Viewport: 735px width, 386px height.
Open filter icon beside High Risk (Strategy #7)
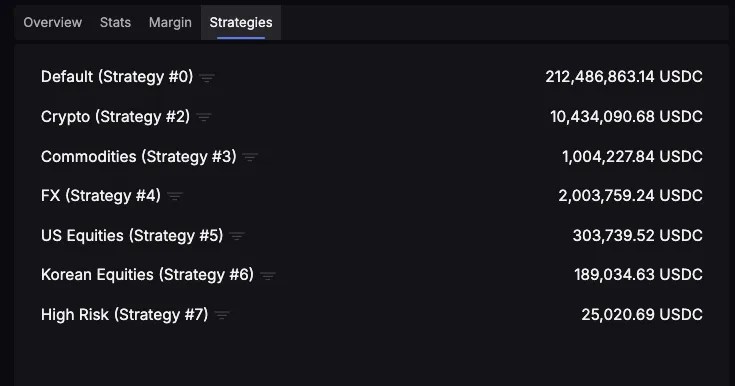pos(222,315)
